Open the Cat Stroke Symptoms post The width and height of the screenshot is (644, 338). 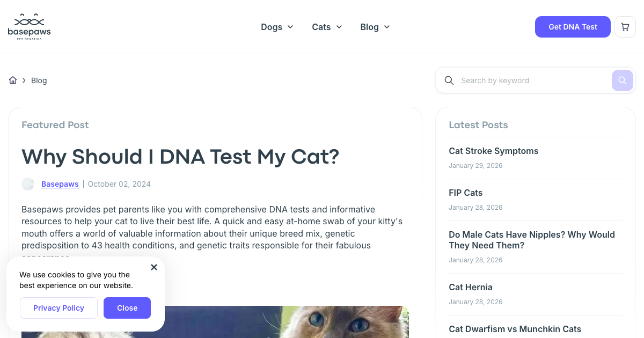493,151
